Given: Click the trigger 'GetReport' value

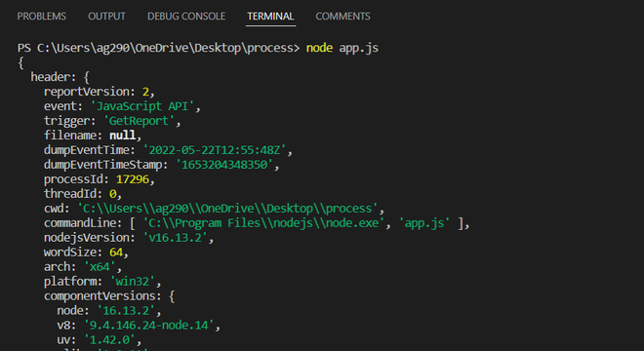Looking at the screenshot, I should [139, 121].
